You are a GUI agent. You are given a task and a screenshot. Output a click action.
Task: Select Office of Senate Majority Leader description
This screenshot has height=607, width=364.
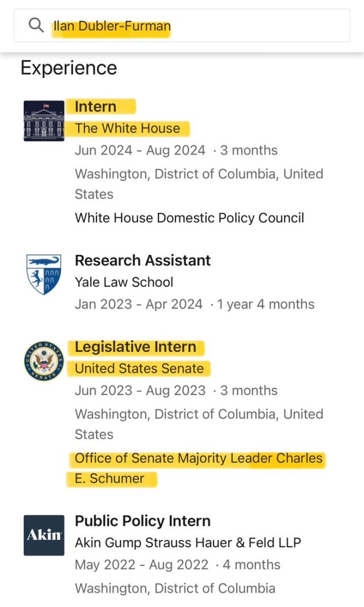coord(199,468)
